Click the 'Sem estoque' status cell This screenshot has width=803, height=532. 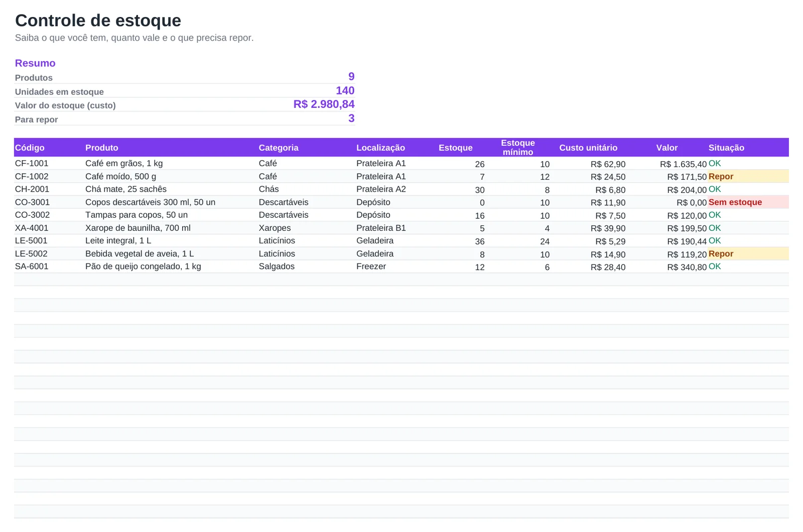(748, 202)
